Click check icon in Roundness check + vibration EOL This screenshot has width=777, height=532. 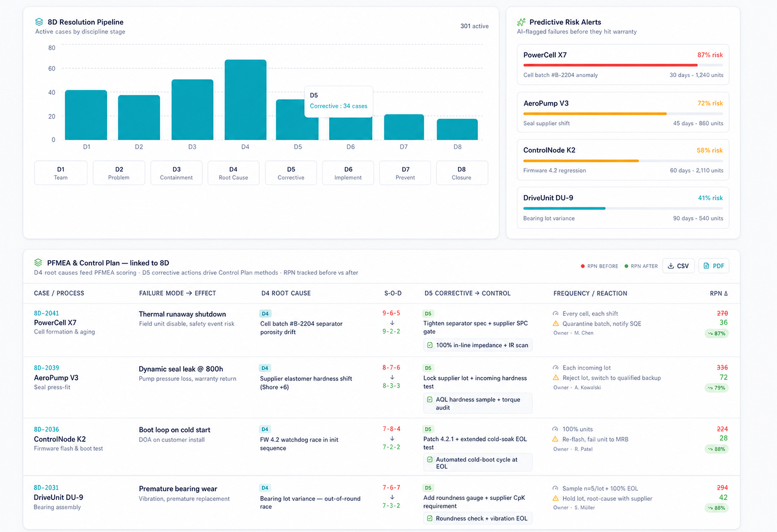(x=430, y=518)
